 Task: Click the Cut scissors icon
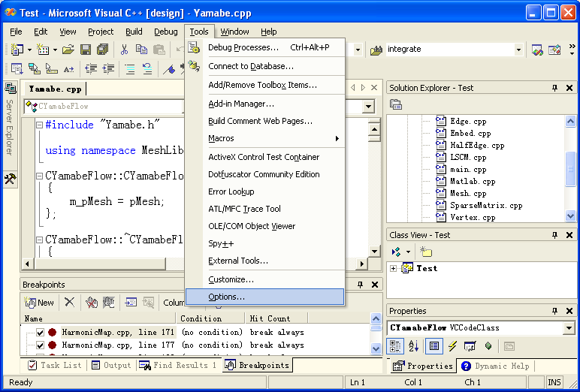(x=124, y=50)
